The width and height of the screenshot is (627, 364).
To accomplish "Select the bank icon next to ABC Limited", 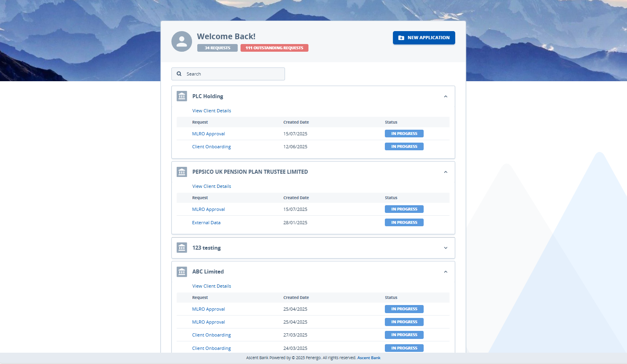I will pyautogui.click(x=182, y=271).
